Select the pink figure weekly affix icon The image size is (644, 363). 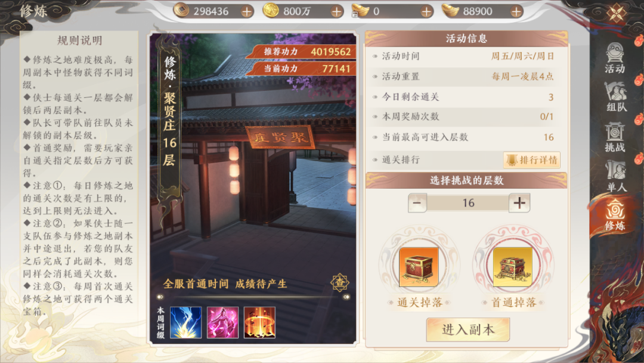pyautogui.click(x=222, y=323)
